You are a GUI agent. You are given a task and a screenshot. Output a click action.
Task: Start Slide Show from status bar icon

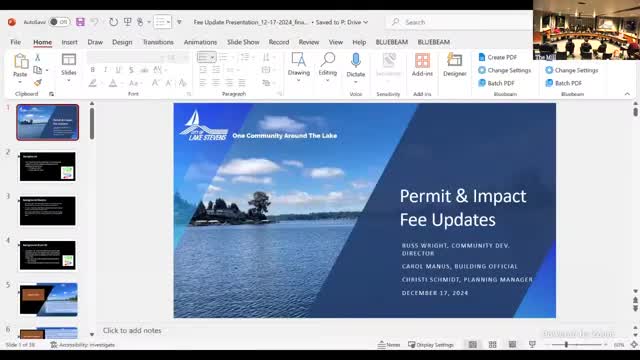pyautogui.click(x=532, y=345)
